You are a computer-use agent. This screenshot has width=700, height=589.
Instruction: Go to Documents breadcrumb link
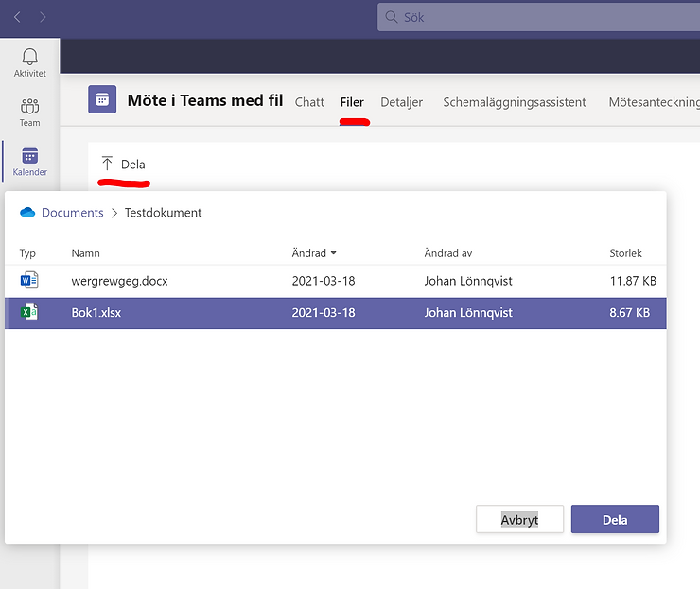tap(72, 213)
